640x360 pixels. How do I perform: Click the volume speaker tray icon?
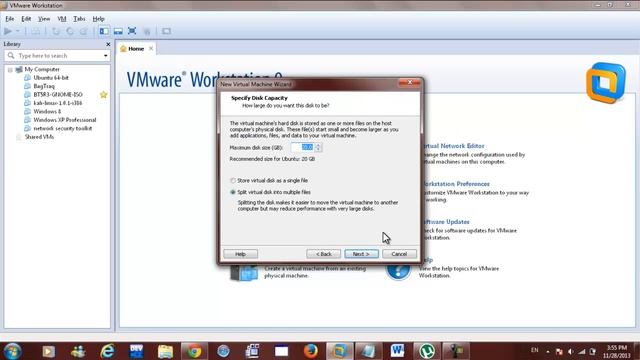(571, 351)
